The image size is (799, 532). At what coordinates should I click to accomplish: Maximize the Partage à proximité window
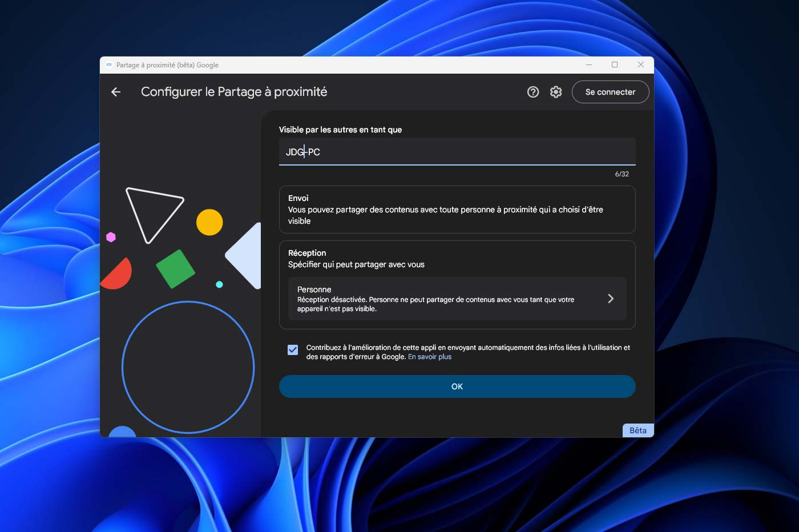[615, 65]
